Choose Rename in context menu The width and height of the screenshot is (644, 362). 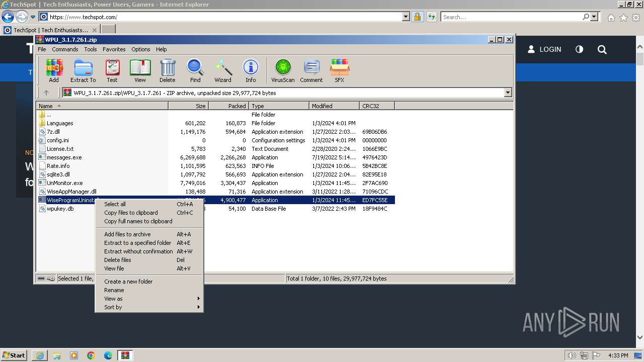(149, 290)
